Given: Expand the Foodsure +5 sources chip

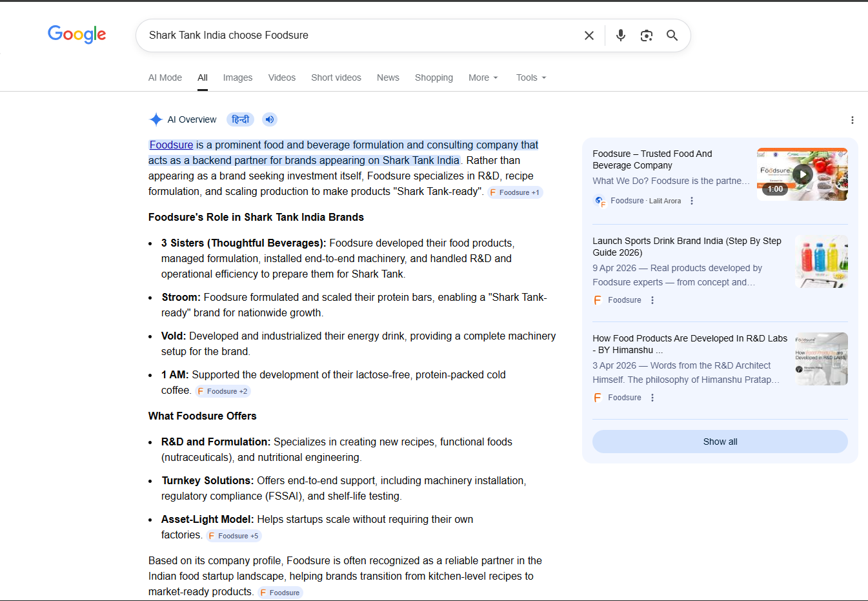Looking at the screenshot, I should (234, 536).
